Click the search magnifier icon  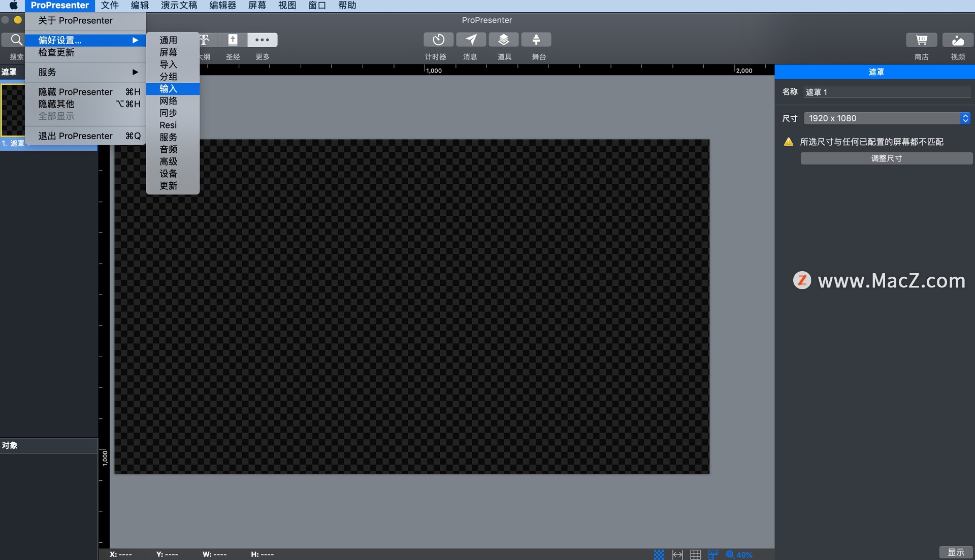[x=16, y=40]
